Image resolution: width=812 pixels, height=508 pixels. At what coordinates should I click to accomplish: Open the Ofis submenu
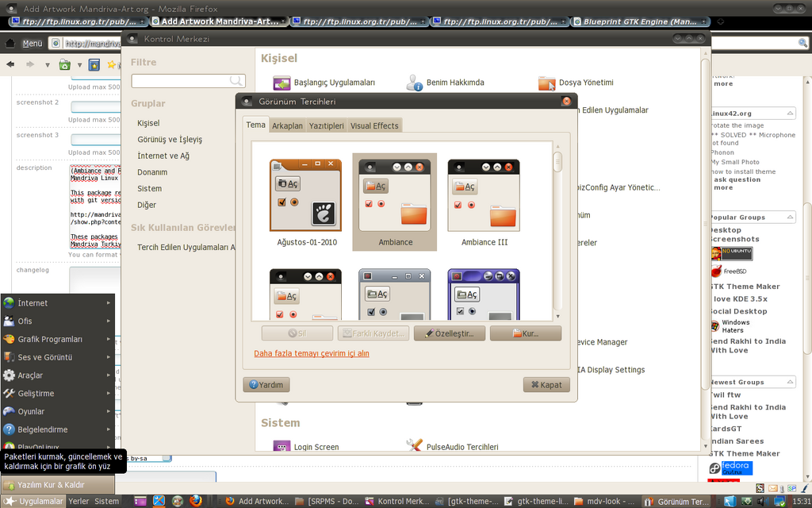tap(57, 321)
